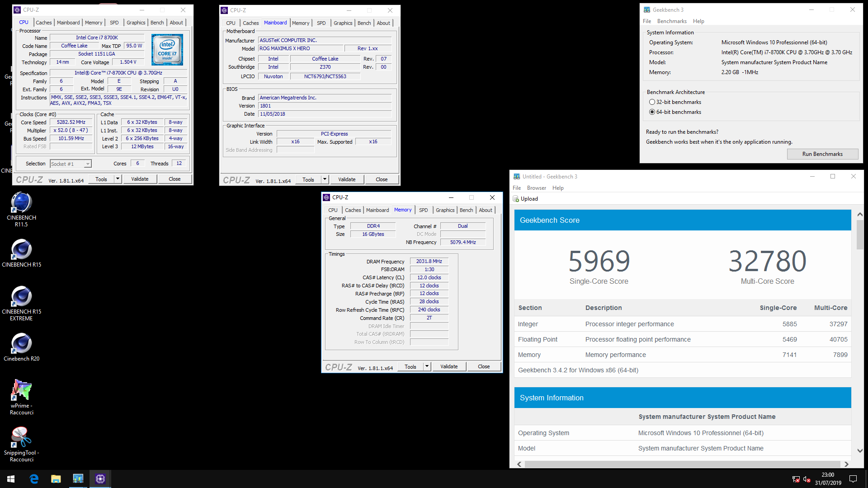Click scroll up arrow in Geekbench results
Viewport: 868px width, 488px height.
pyautogui.click(x=860, y=214)
